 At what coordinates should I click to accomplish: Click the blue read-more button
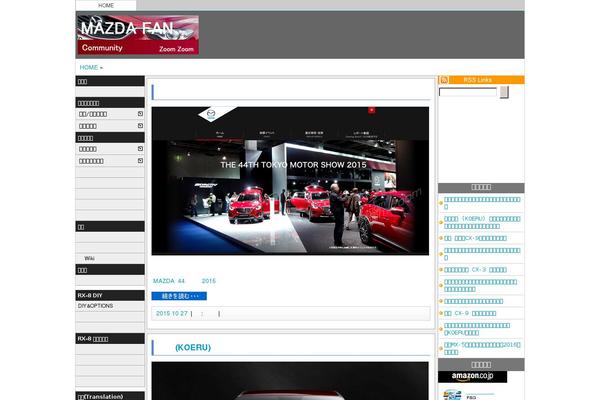[179, 296]
